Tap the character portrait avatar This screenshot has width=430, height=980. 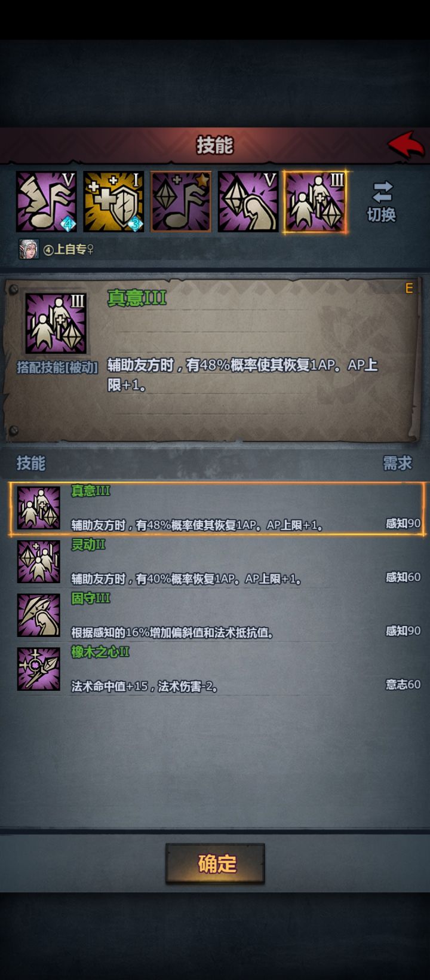coord(28,250)
